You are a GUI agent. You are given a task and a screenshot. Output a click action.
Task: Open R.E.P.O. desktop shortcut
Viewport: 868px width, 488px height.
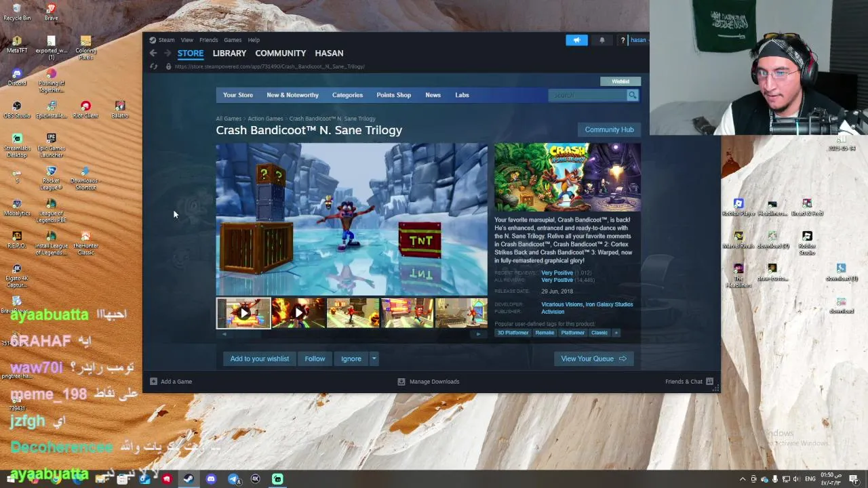[17, 239]
